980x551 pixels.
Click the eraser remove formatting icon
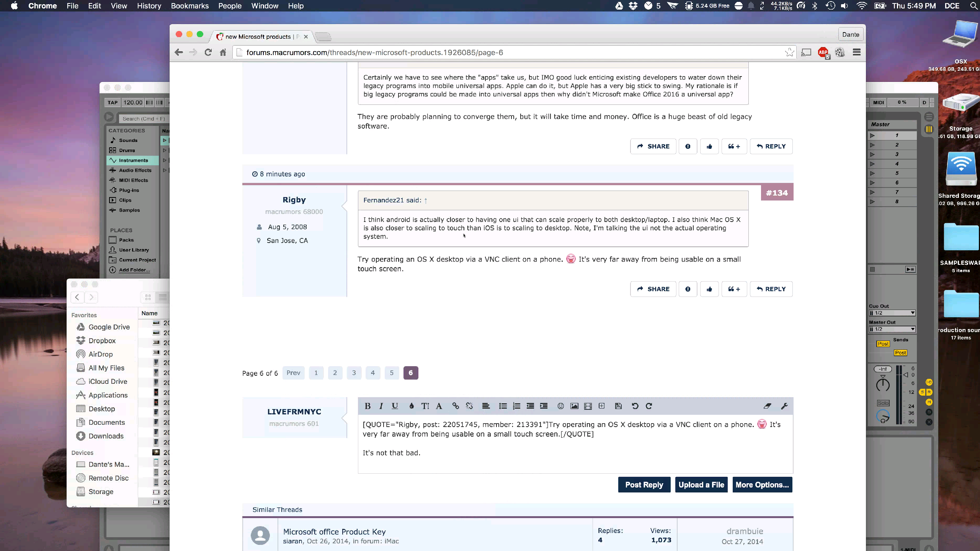tap(767, 406)
